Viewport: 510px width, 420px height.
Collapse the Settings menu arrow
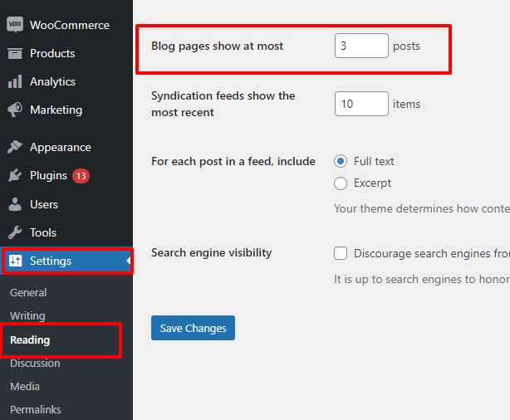pos(129,261)
